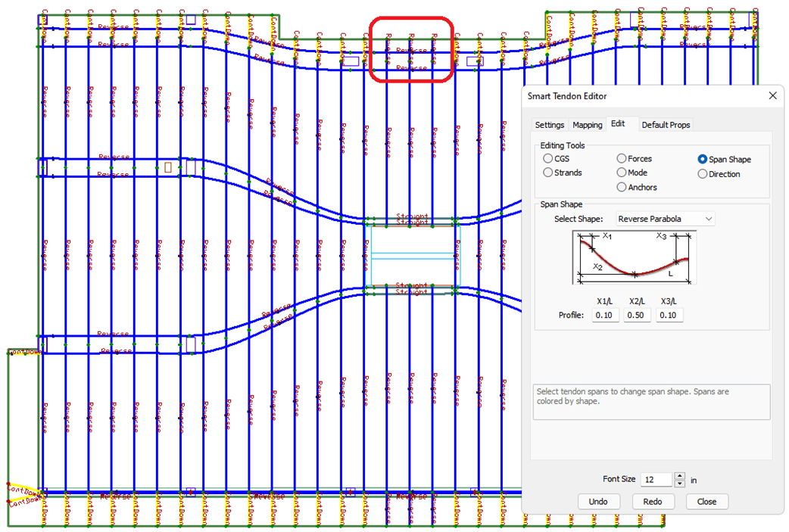Select the CGS editing tool
Viewport: 789px width, 532px height.
(548, 159)
